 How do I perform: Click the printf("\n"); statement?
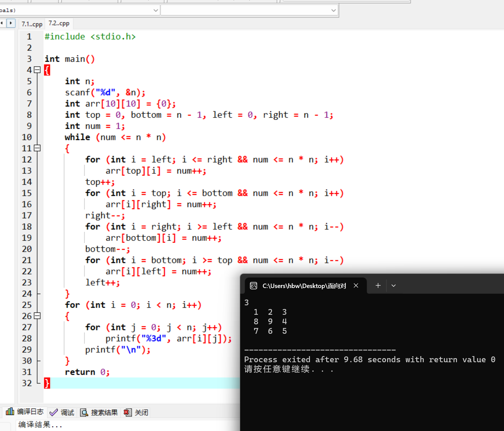pyautogui.click(x=118, y=350)
